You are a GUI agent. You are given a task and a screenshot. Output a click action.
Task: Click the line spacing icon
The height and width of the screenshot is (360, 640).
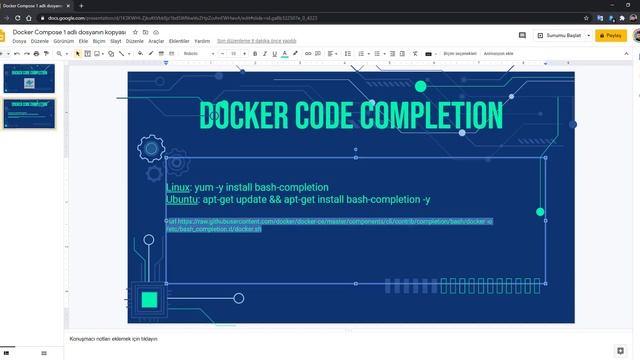(x=348, y=53)
